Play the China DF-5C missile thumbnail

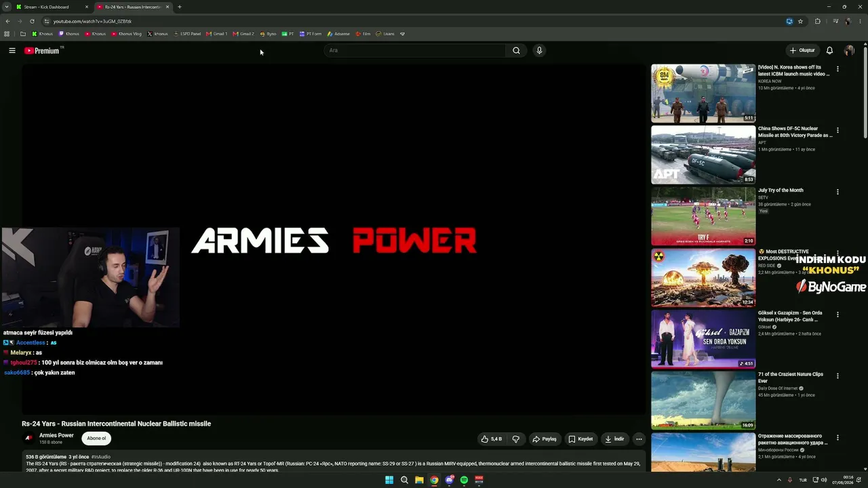click(703, 155)
